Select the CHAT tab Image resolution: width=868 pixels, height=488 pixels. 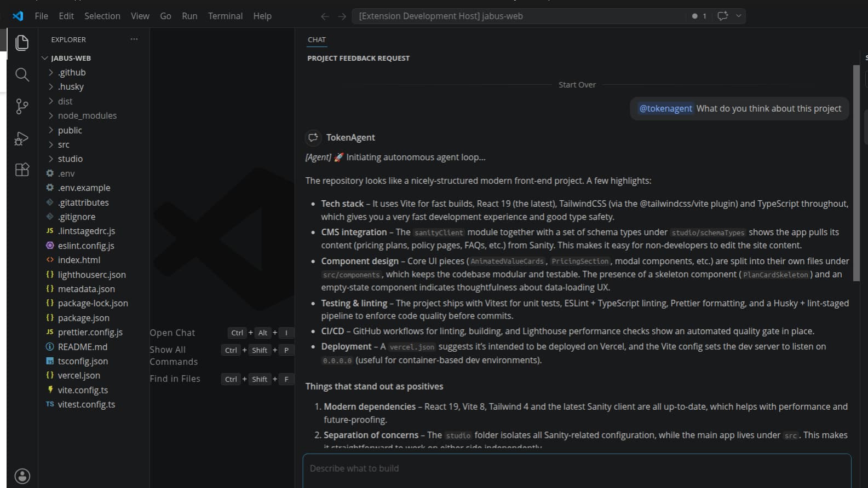(x=317, y=39)
